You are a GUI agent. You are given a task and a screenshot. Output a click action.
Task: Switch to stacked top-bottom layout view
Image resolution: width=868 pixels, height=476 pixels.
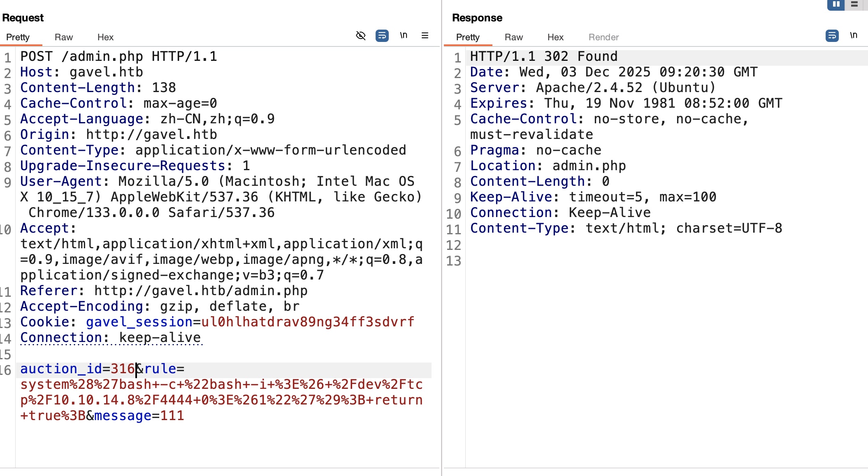(854, 4)
